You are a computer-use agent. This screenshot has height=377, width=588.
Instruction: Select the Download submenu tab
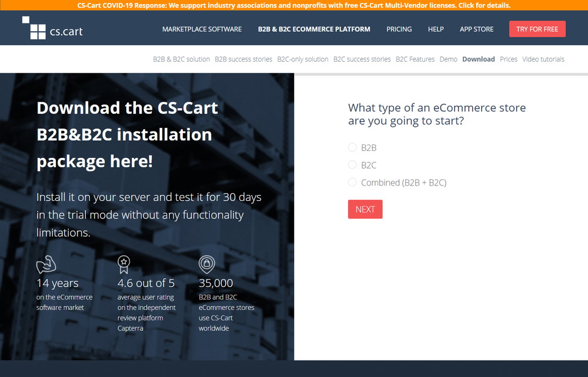click(479, 59)
